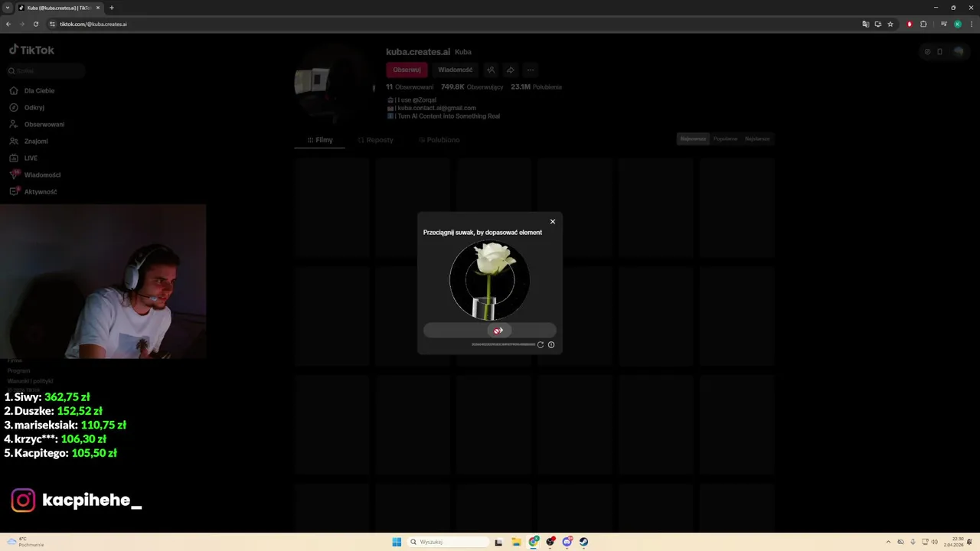Screen dimensions: 980x551
Task: Show hidden system tray icons
Action: pos(888,542)
